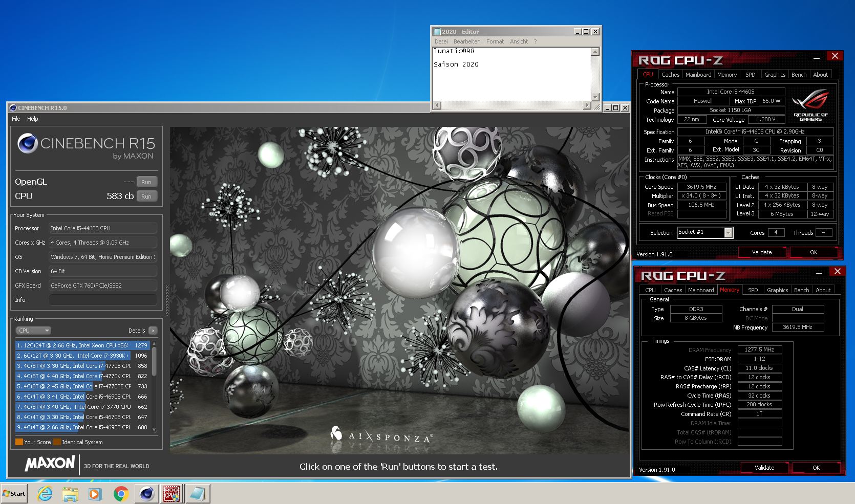Click the Windows Start button
The image size is (855, 504).
pos(14,494)
